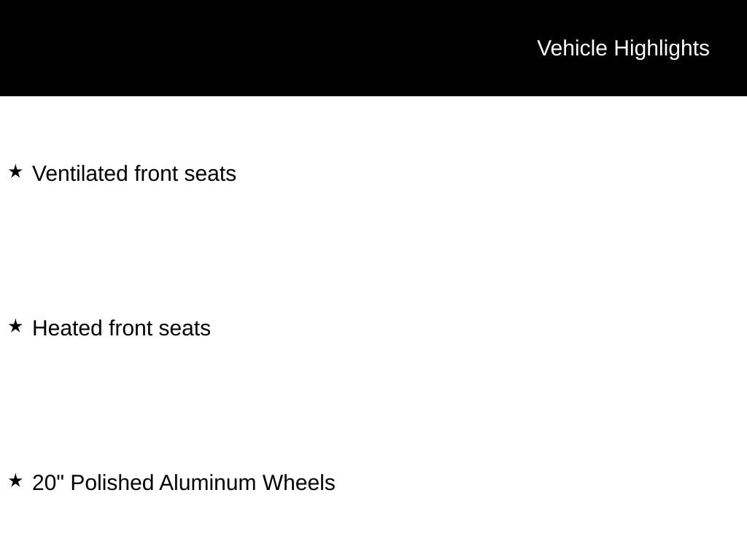This screenshot has width=747, height=560.
Task: Click the word "Polished"
Action: click(112, 483)
